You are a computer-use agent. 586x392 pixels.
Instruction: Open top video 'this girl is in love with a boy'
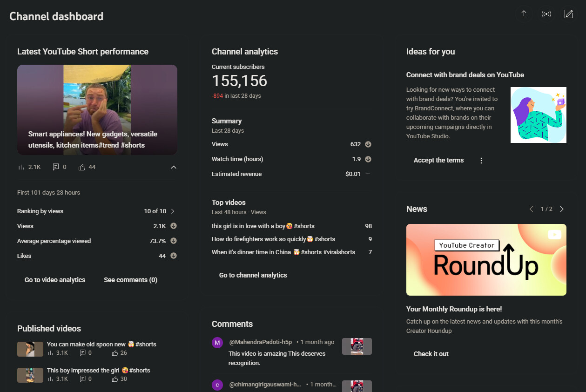click(263, 226)
